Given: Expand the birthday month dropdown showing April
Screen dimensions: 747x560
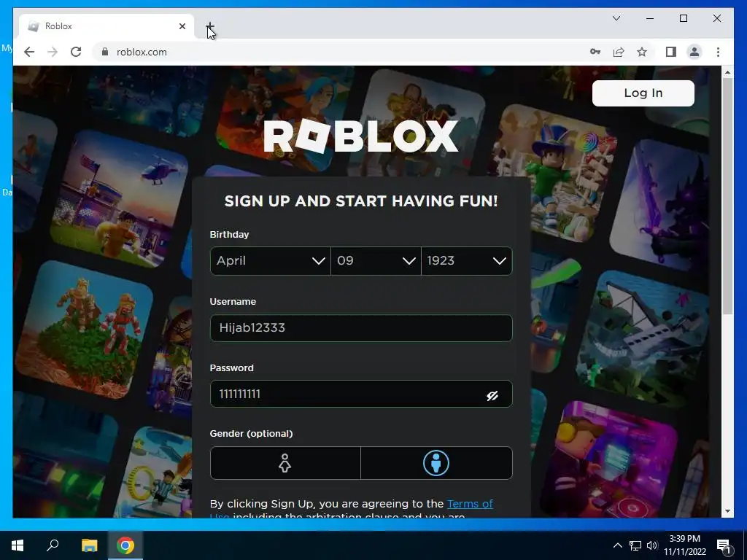Looking at the screenshot, I should click(270, 260).
